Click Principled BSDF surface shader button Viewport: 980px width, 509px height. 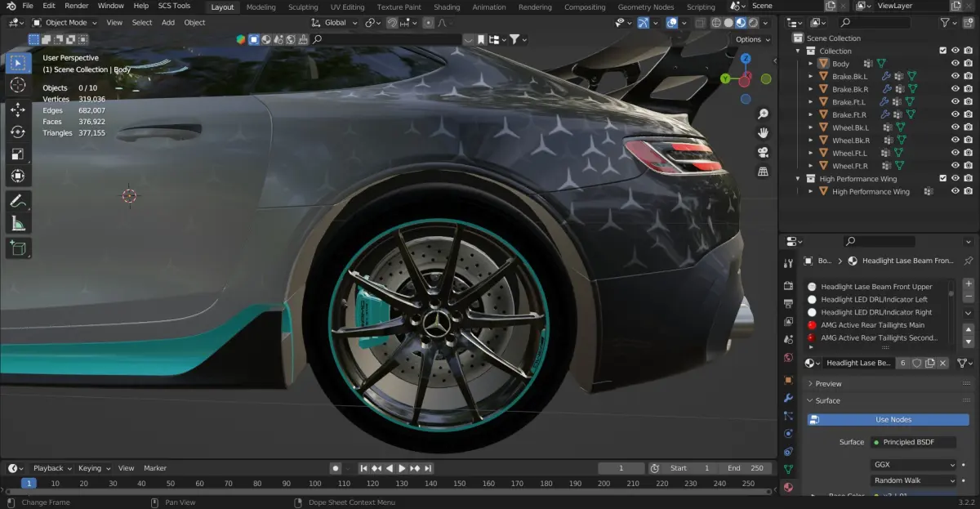pos(913,442)
